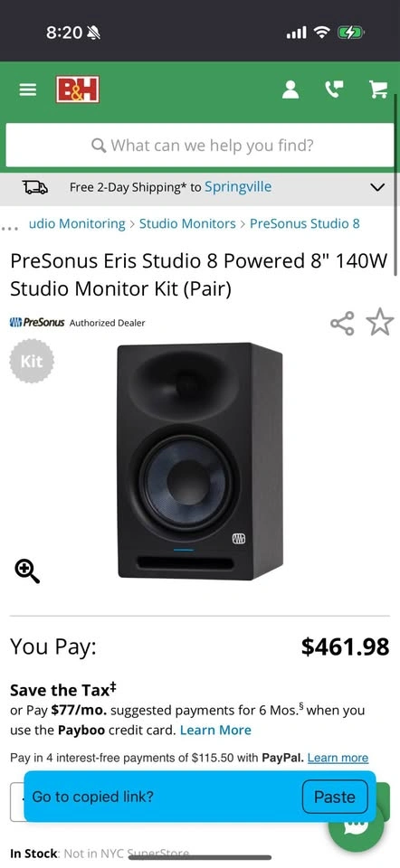Expand the shipping destination chevron
Image resolution: width=400 pixels, height=868 pixels.
[376, 188]
